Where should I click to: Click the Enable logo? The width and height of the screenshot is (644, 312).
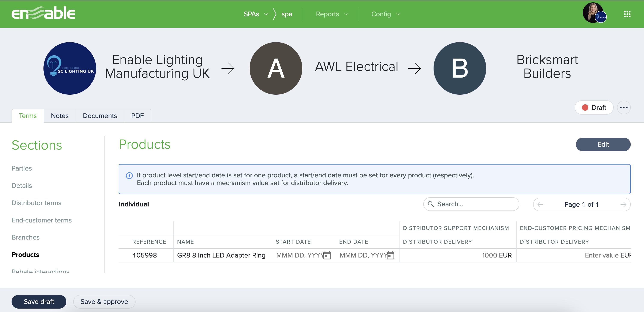coord(43,13)
